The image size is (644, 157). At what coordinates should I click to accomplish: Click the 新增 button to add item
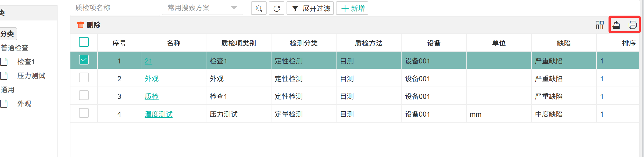tap(352, 8)
